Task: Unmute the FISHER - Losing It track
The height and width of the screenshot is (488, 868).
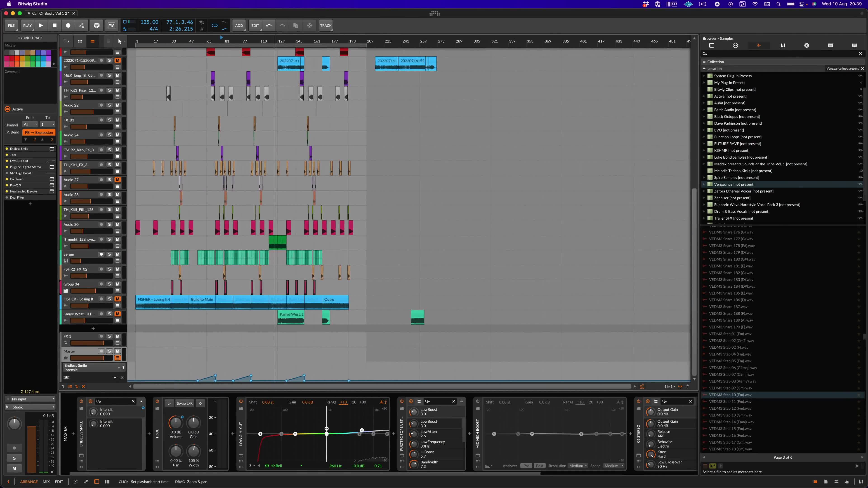Action: (x=118, y=299)
